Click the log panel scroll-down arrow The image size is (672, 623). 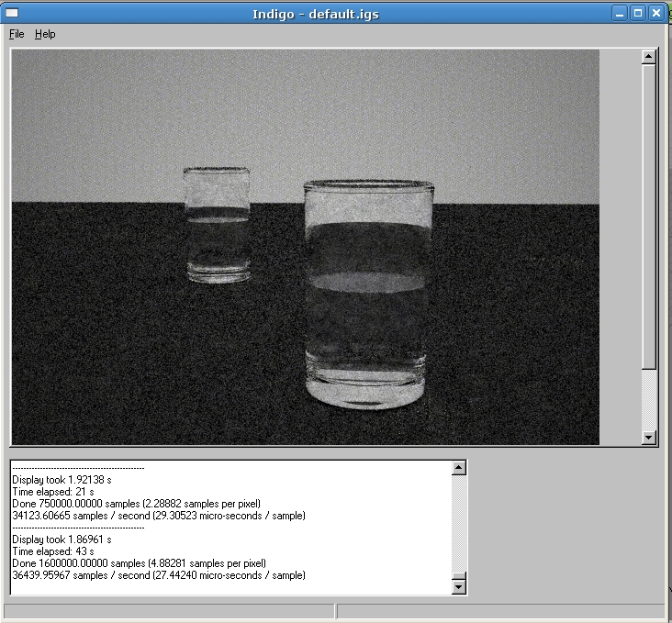[460, 587]
